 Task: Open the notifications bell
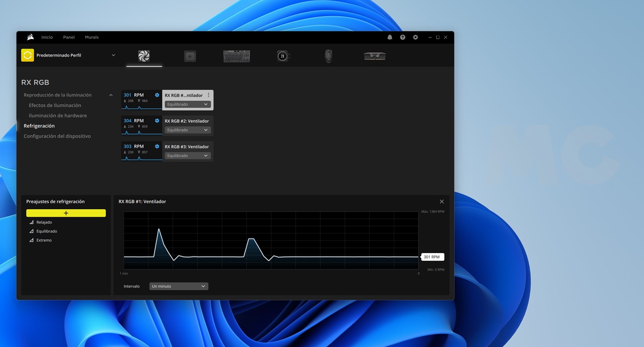coord(390,38)
